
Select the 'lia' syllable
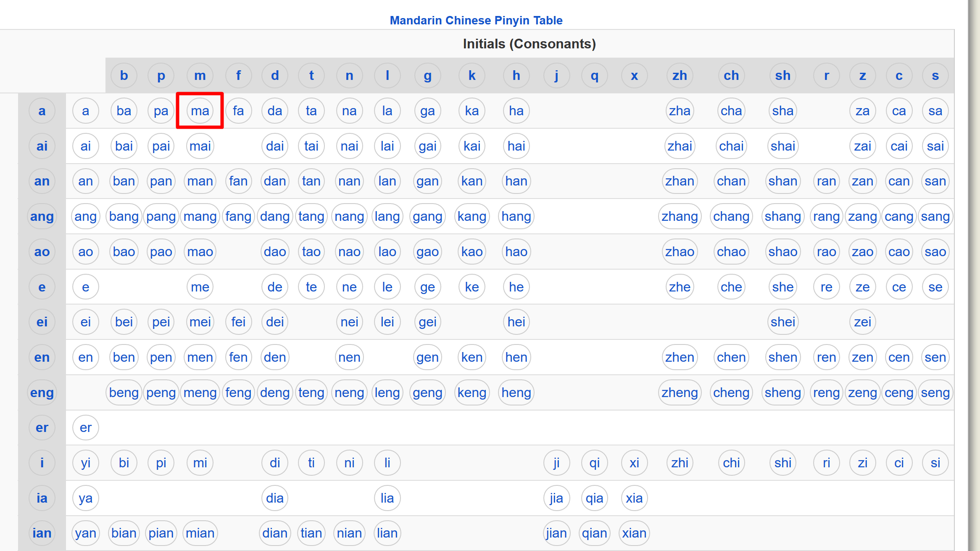(x=387, y=498)
